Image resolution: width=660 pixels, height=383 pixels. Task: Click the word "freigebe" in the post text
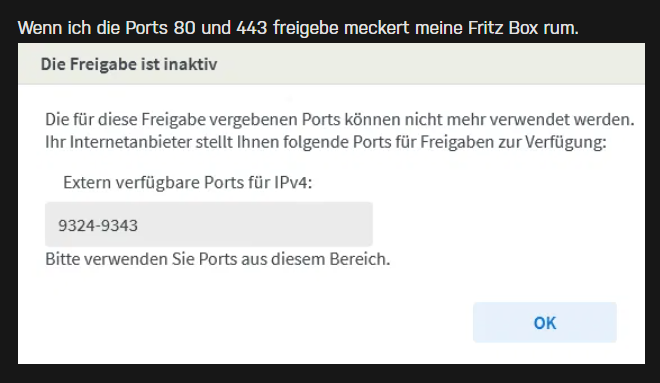coord(306,28)
